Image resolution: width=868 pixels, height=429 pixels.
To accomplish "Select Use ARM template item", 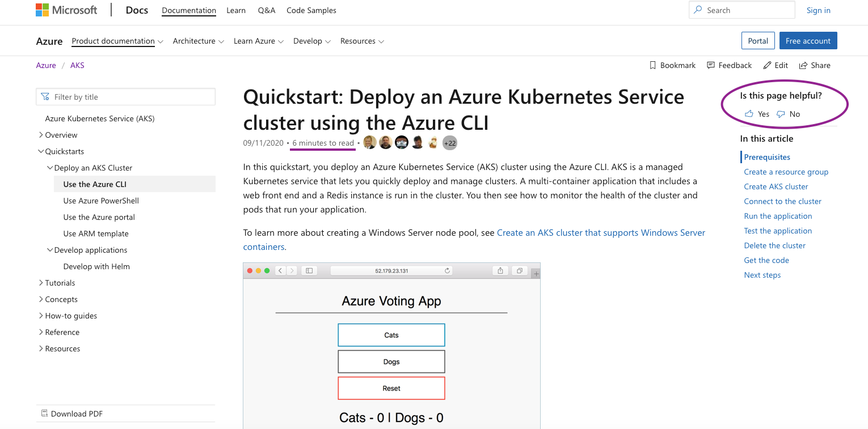I will [x=96, y=233].
